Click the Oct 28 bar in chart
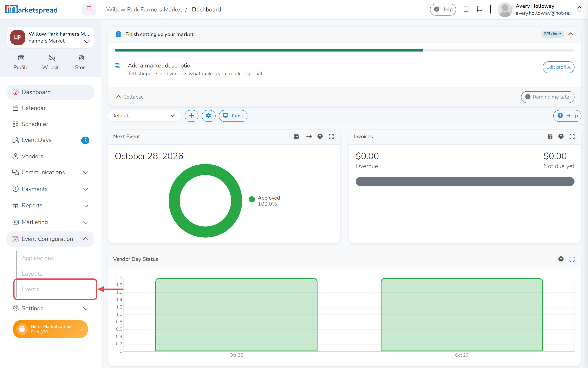This screenshot has width=588, height=368. (236, 314)
